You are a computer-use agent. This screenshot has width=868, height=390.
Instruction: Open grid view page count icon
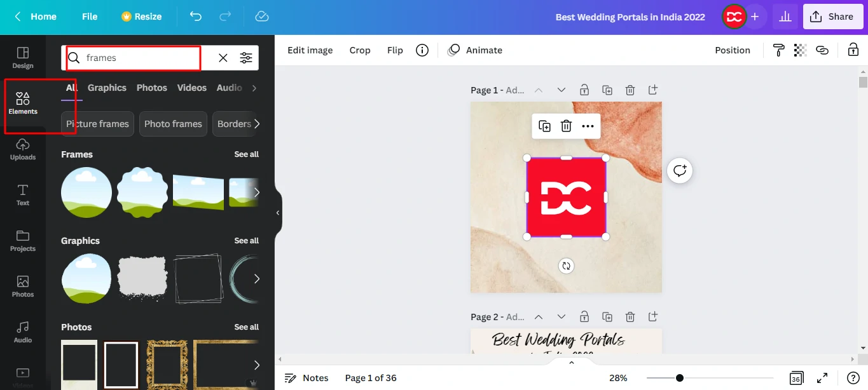coord(796,378)
